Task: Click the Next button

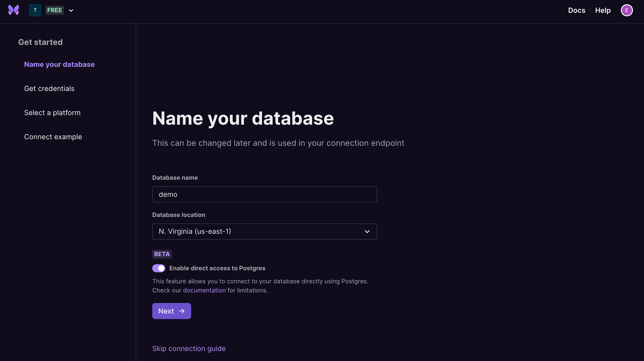Action: tap(171, 311)
